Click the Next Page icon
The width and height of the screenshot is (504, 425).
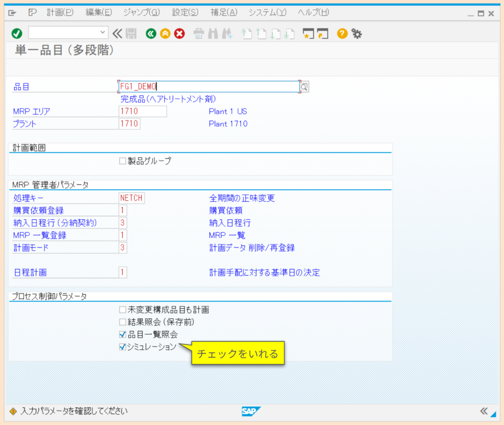[x=275, y=33]
